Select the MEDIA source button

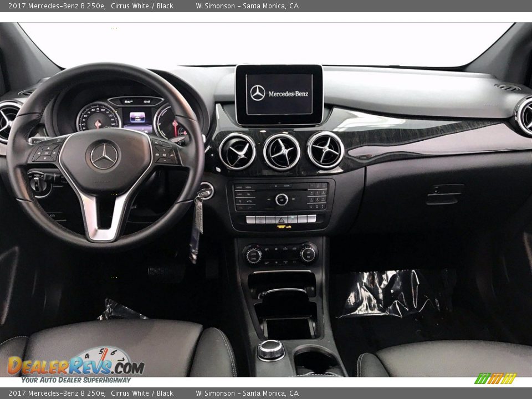[x=249, y=186]
